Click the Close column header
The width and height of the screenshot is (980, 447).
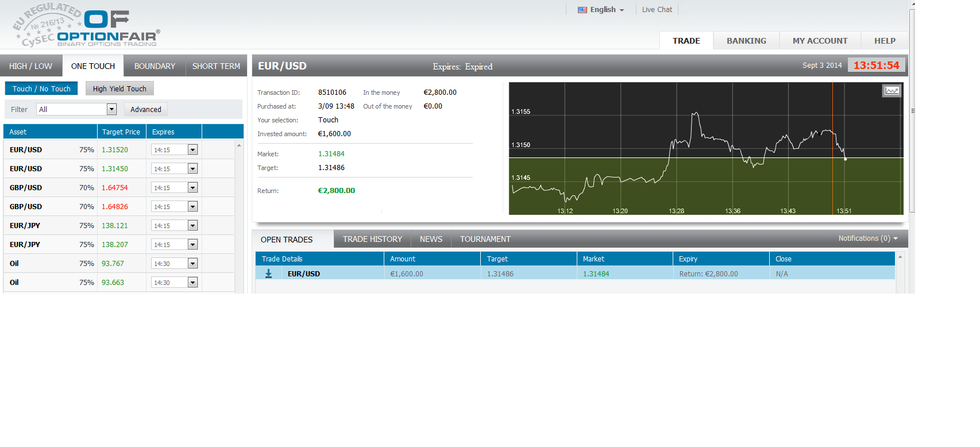click(x=832, y=259)
